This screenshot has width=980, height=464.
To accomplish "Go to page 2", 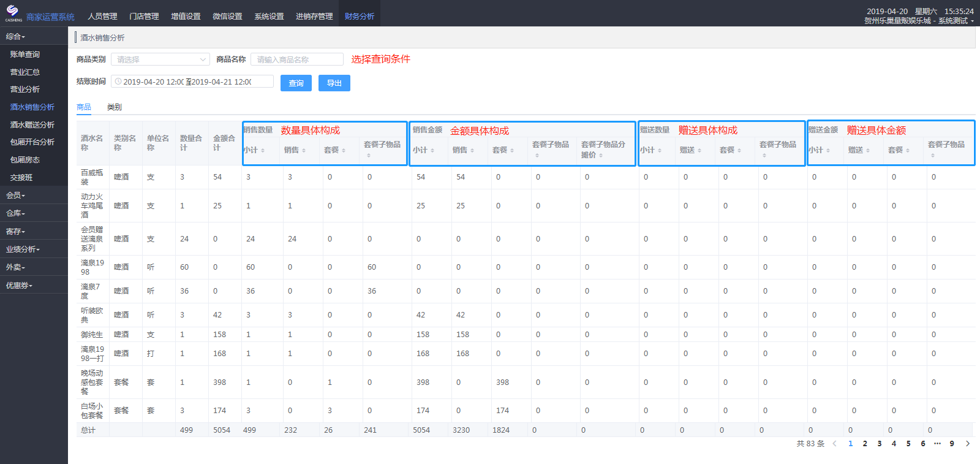I will (865, 444).
